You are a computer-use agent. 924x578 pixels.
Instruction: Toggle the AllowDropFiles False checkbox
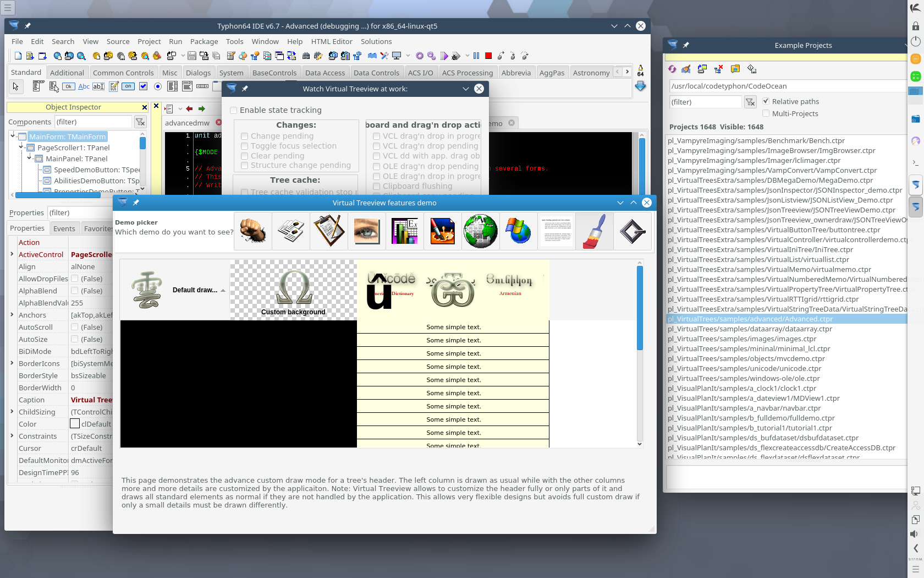(75, 279)
